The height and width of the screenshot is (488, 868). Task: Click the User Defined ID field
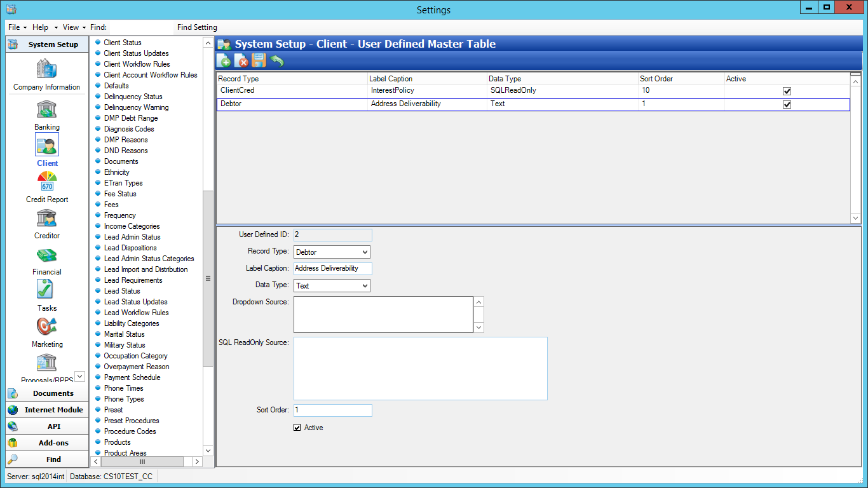coord(333,235)
